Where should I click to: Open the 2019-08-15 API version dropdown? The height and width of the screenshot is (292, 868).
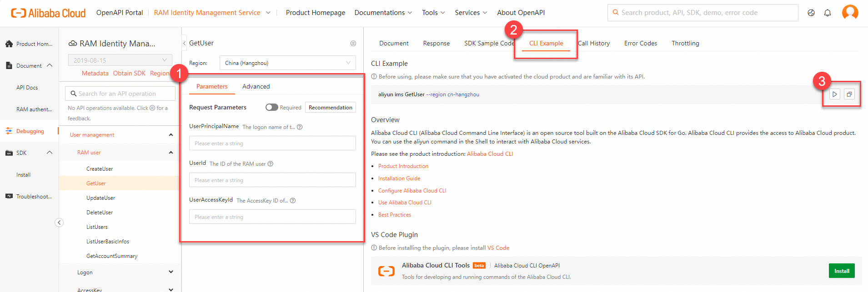[120, 60]
